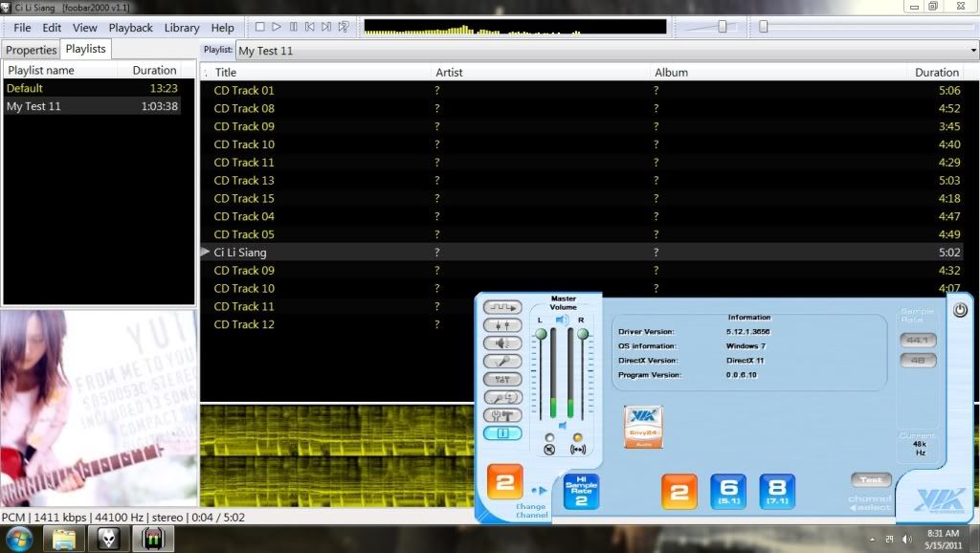The height and width of the screenshot is (553, 980).
Task: Open the Playlist dropdown showing My Test 11
Action: point(607,51)
